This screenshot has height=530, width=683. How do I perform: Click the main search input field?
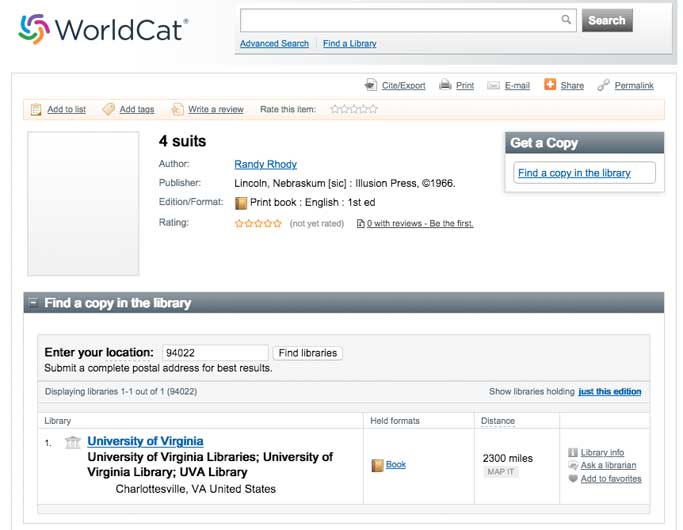(x=408, y=20)
